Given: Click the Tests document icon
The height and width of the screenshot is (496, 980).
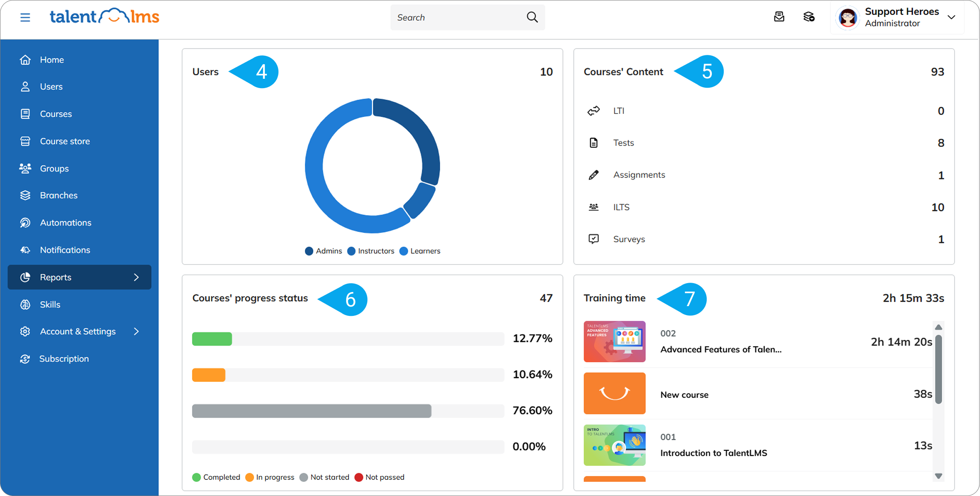Looking at the screenshot, I should 593,143.
